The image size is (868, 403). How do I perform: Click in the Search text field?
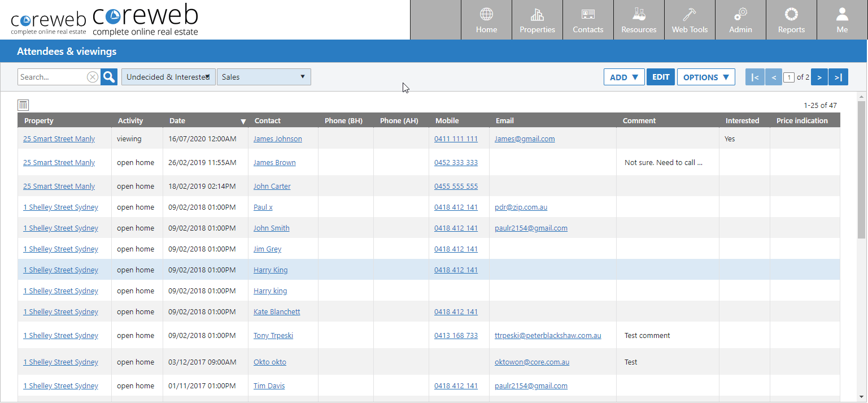tap(52, 77)
